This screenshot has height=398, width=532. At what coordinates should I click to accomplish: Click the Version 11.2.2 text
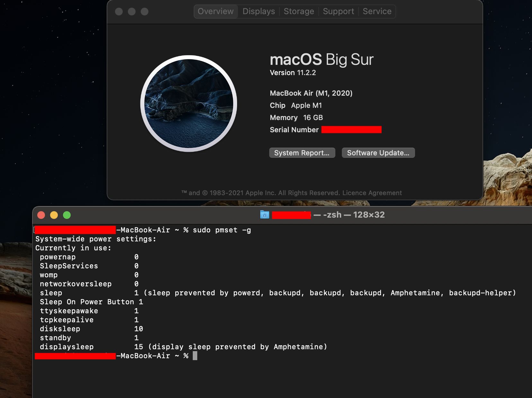pos(293,73)
